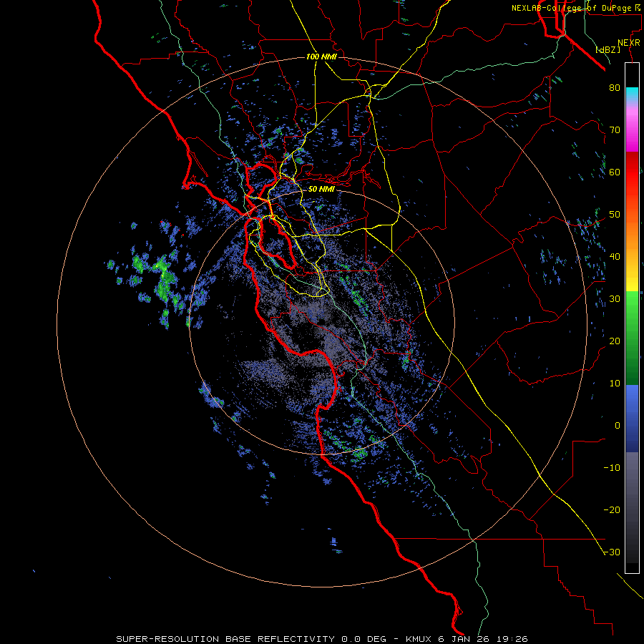Image resolution: width=644 pixels, height=644 pixels.
Task: Click the "70" value on the dBZ scale
Action: tap(615, 130)
